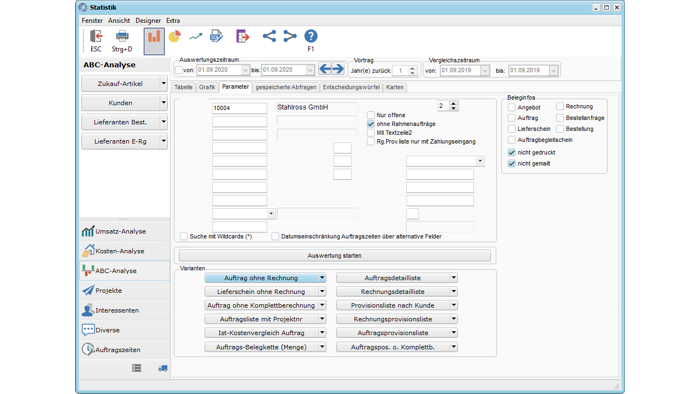Click the left arrow period button
This screenshot has height=394, width=700.
[x=325, y=69]
